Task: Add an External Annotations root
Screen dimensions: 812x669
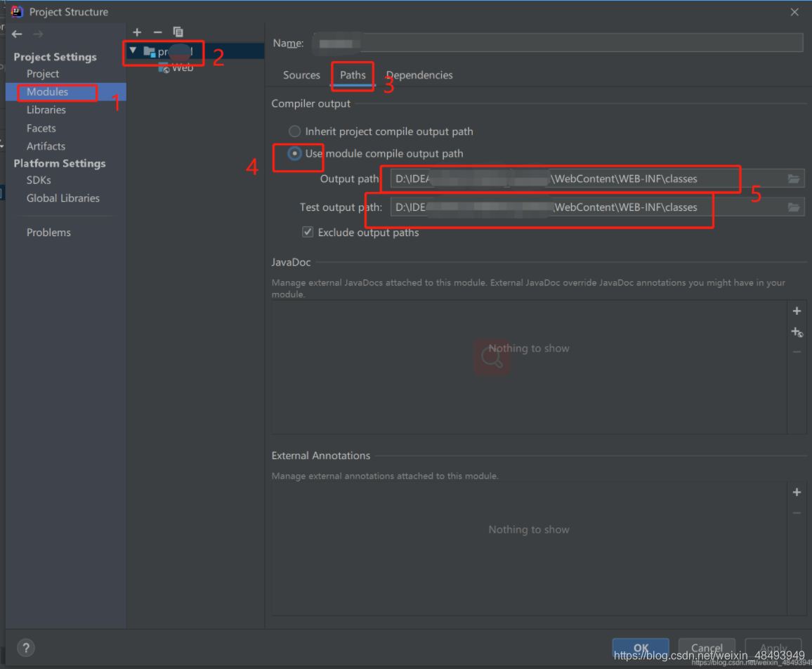Action: tap(797, 492)
